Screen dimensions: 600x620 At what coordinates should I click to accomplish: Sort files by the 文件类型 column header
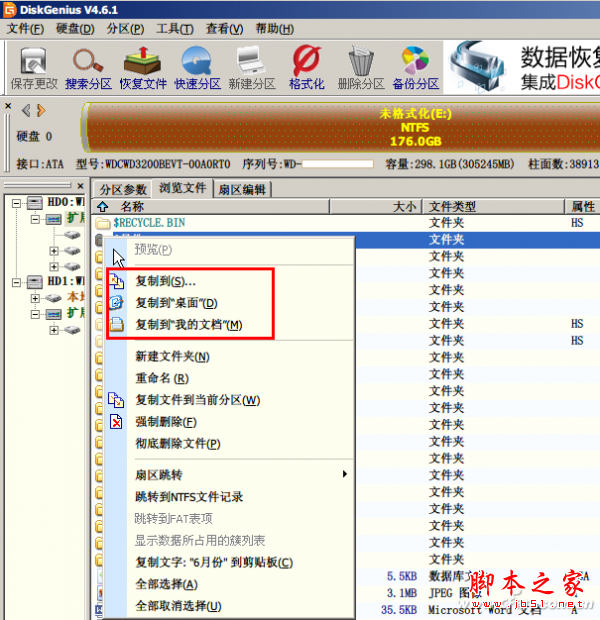[x=493, y=206]
